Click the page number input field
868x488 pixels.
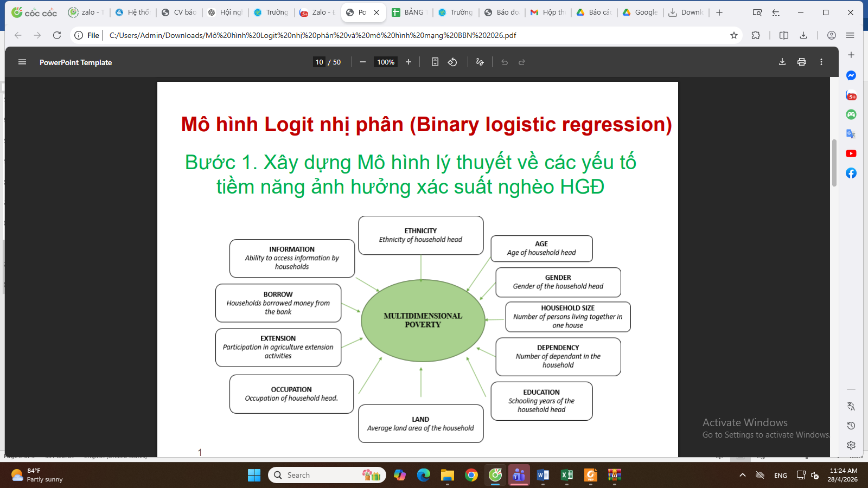[x=320, y=62]
